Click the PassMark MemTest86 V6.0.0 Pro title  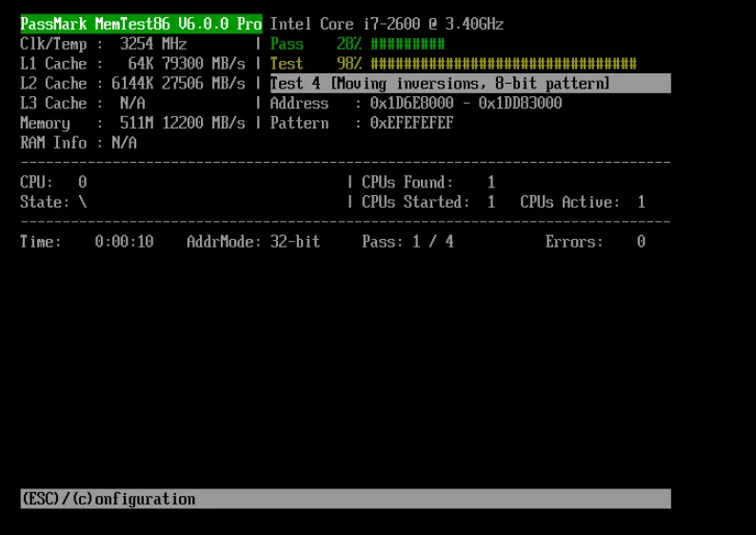[x=141, y=24]
